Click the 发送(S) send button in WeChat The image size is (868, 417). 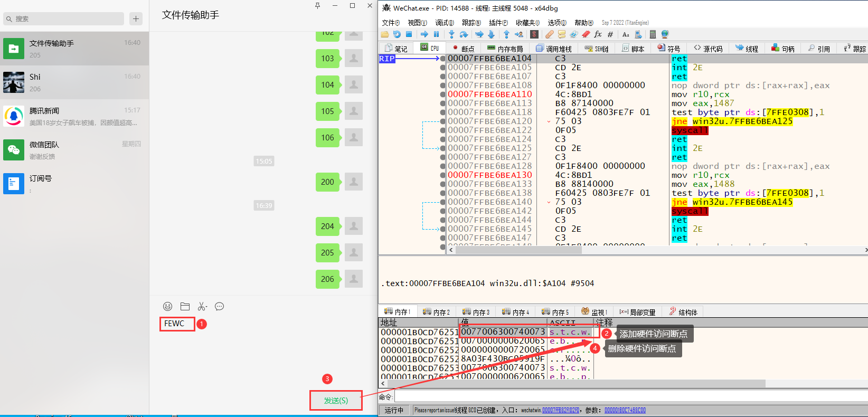tap(336, 401)
